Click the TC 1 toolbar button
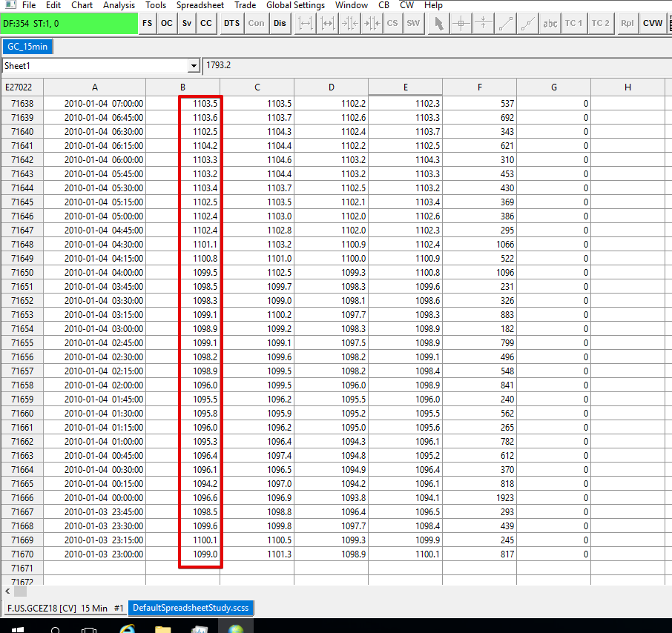Viewport: 672px width, 633px height. (x=573, y=24)
